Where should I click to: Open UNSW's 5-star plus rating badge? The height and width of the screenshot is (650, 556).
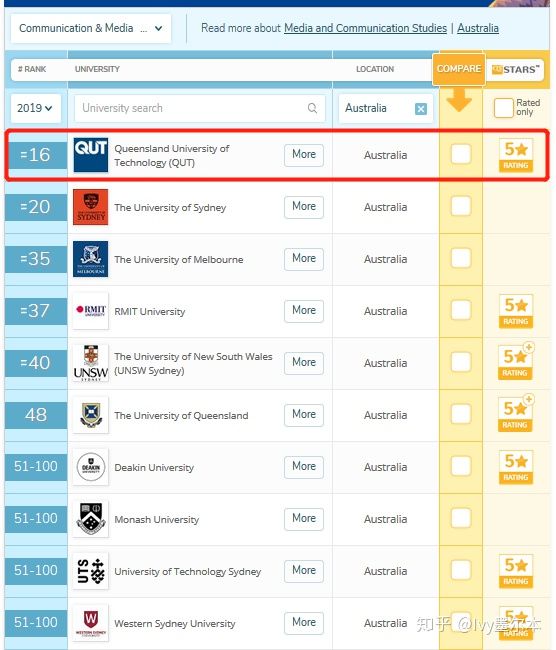(516, 362)
